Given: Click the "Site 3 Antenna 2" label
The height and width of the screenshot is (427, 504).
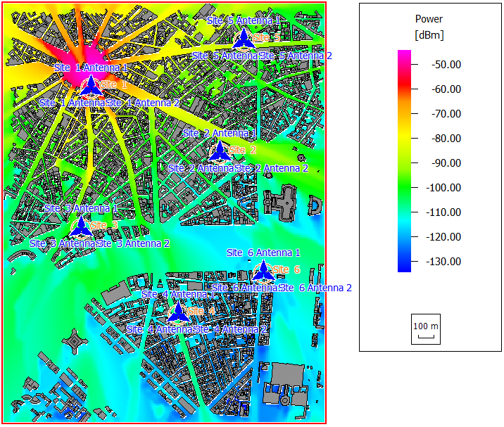Looking at the screenshot, I should [134, 243].
